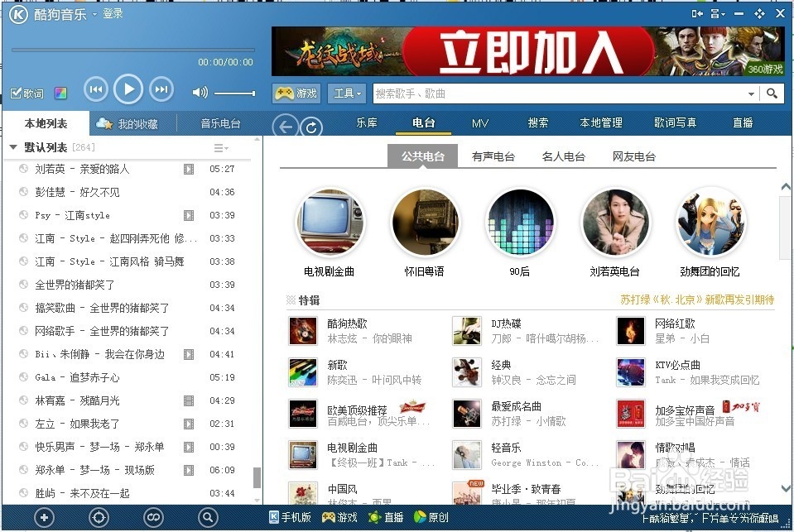Open the 歌词写真 tab
This screenshot has height=532, width=794.
pyautogui.click(x=675, y=123)
